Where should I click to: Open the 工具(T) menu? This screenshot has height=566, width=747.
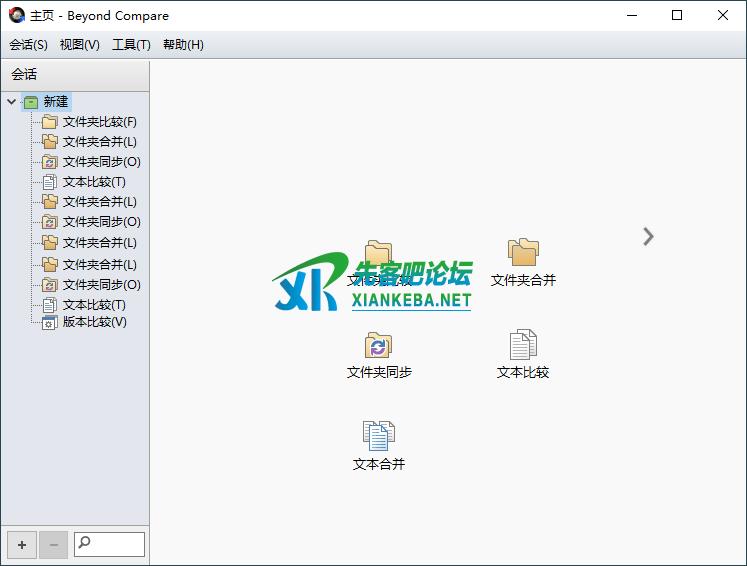[x=131, y=45]
